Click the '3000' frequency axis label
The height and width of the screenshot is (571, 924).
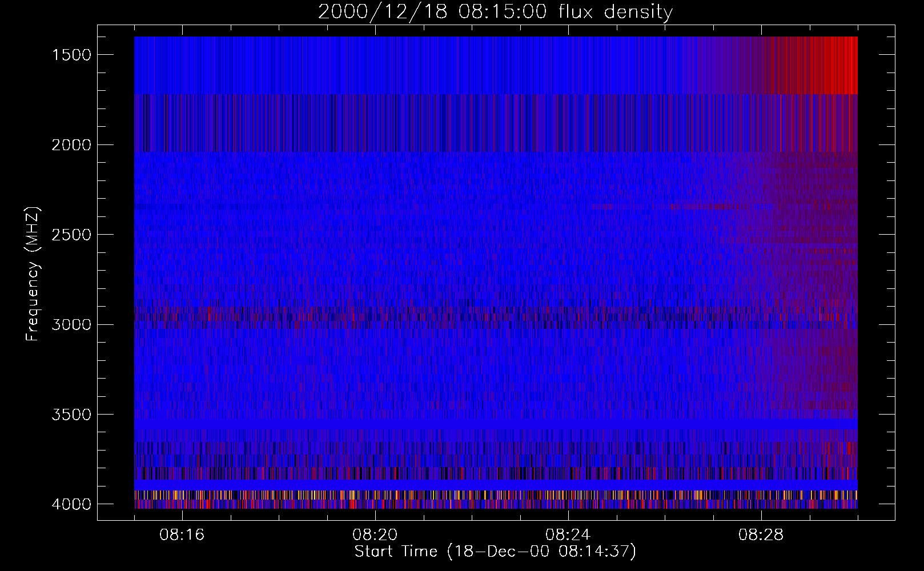(71, 325)
